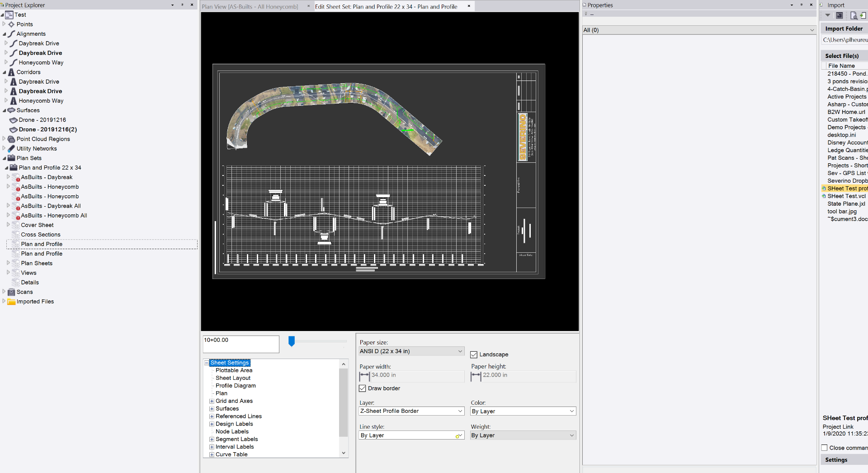
Task: Click the Alignments icon in the tree
Action: 11,33
